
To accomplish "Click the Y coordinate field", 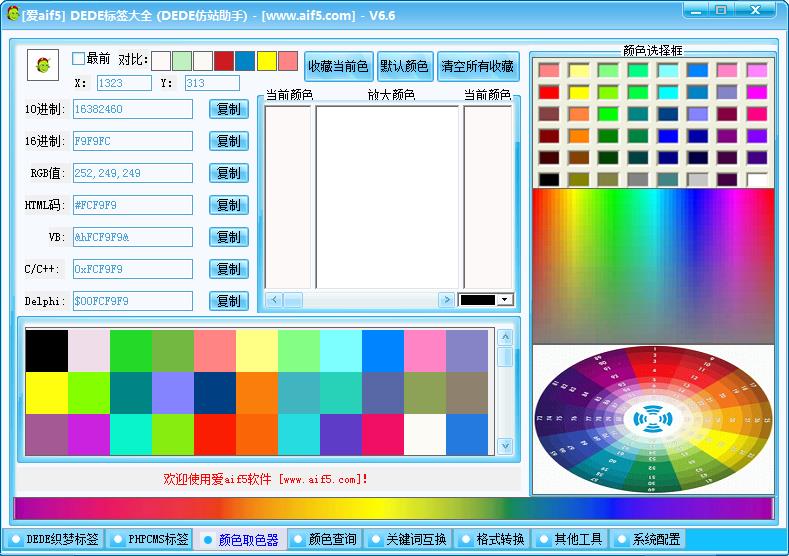I will (212, 83).
